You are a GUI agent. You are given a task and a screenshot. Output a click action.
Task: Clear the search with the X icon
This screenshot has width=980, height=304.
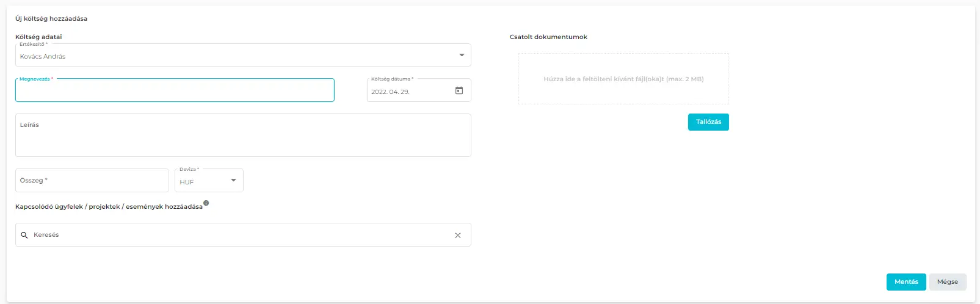click(x=458, y=236)
